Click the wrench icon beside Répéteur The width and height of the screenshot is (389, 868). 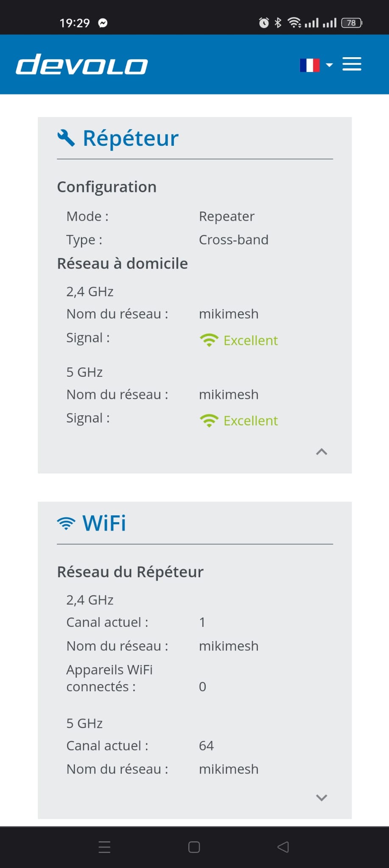[66, 138]
